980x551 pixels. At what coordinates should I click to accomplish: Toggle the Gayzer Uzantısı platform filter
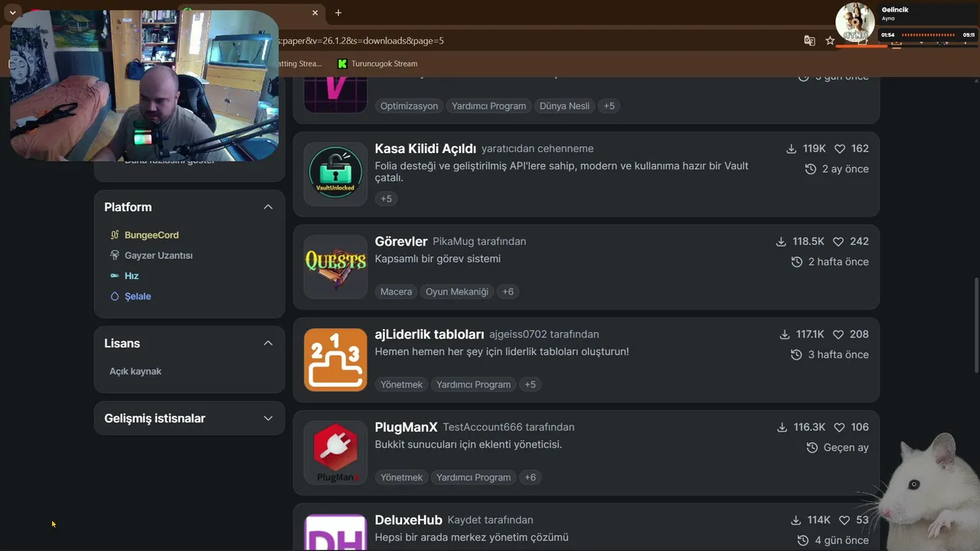pos(152,256)
